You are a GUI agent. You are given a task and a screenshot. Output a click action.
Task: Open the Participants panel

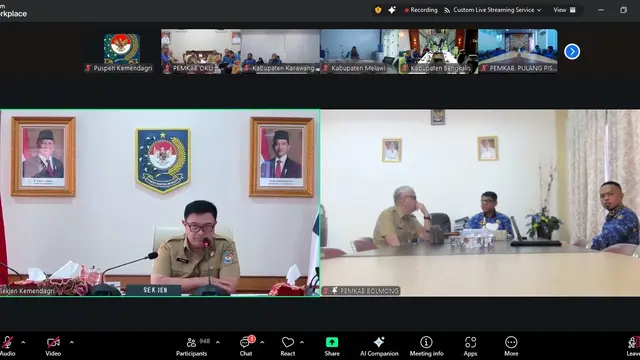(x=192, y=346)
